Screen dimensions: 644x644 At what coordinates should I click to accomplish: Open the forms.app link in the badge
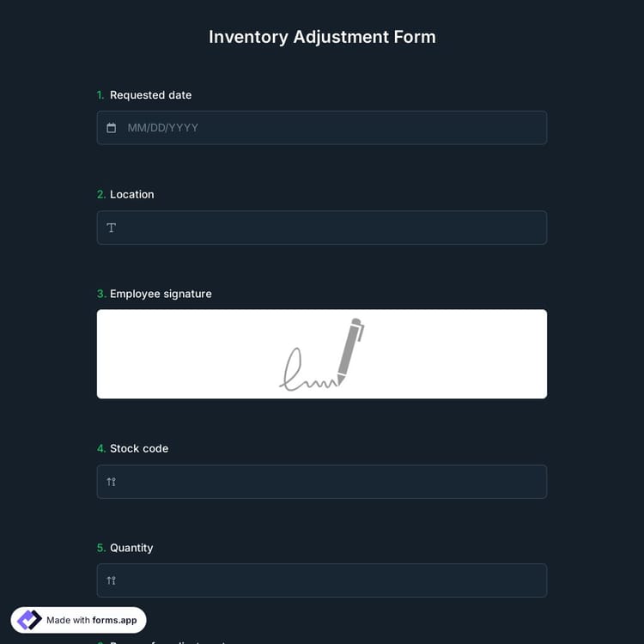pyautogui.click(x=114, y=620)
